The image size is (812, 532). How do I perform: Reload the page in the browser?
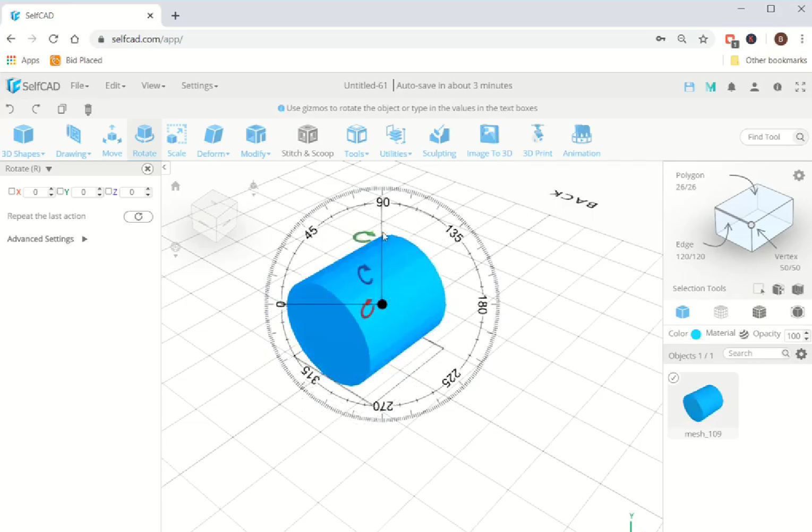(x=53, y=39)
